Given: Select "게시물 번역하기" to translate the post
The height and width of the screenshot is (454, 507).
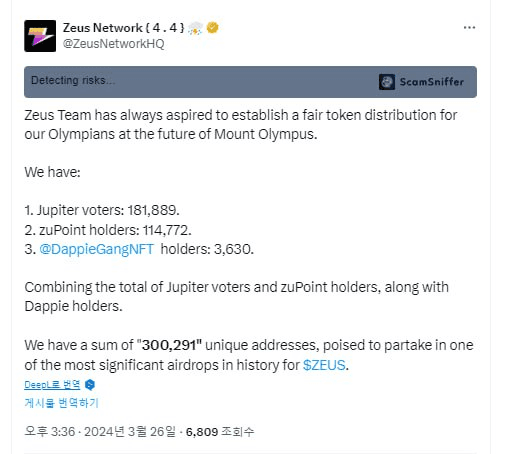Looking at the screenshot, I should (x=62, y=403).
